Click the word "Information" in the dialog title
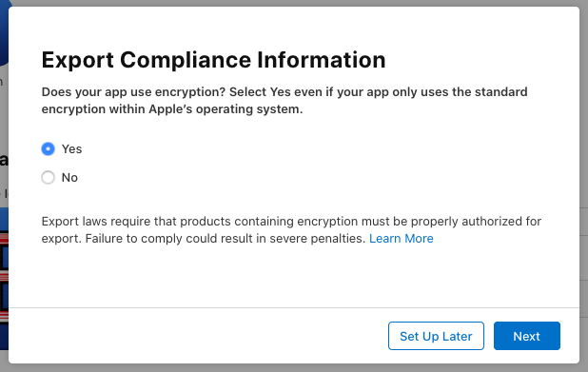 (x=322, y=60)
